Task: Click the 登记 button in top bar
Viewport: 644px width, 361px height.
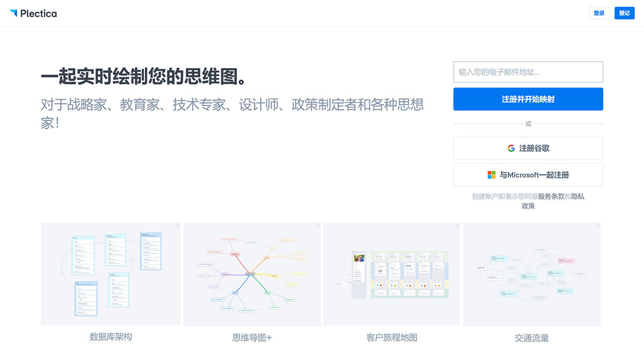Action: 624,13
